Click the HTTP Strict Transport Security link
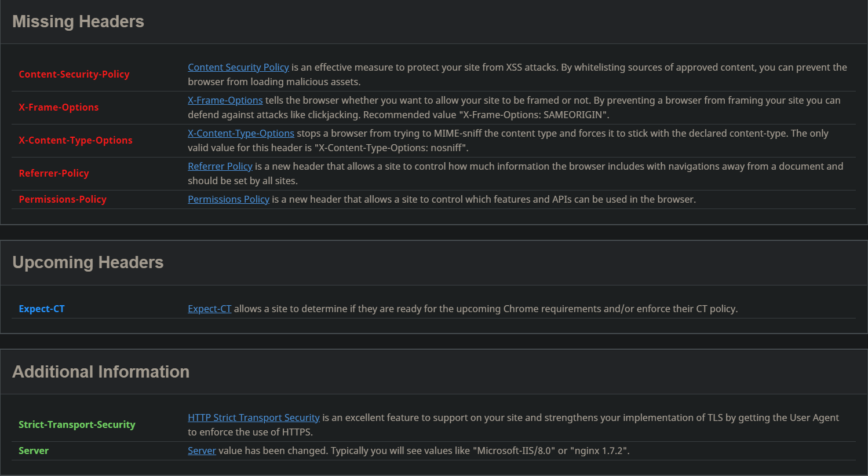Image resolution: width=868 pixels, height=476 pixels. pyautogui.click(x=253, y=418)
